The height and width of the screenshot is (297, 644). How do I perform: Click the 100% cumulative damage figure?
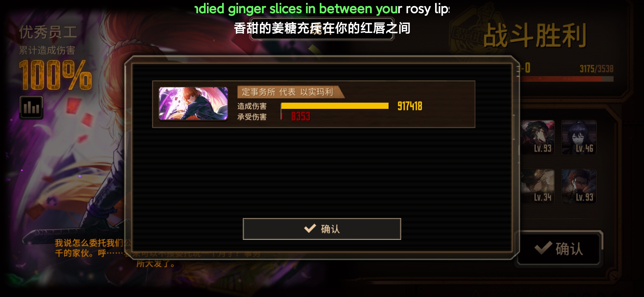click(55, 75)
